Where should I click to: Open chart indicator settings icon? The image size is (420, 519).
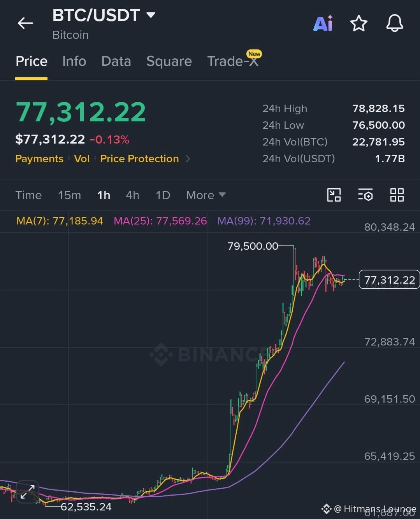pyautogui.click(x=365, y=195)
